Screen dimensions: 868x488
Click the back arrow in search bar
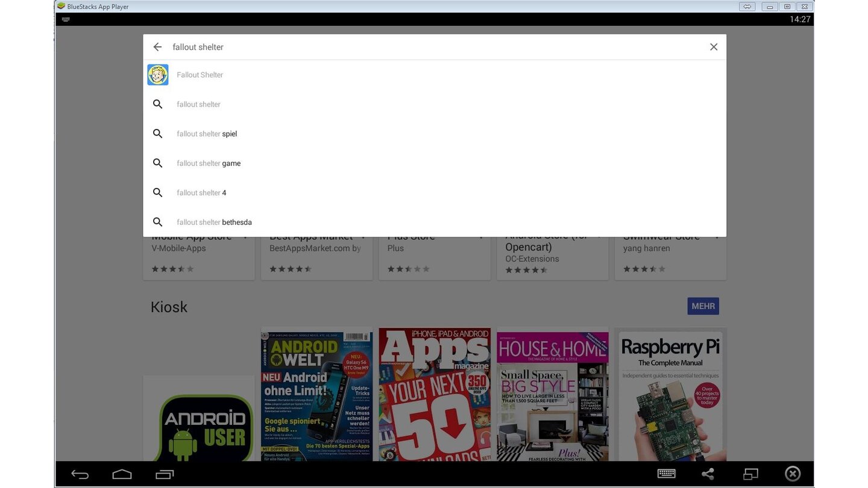click(157, 47)
